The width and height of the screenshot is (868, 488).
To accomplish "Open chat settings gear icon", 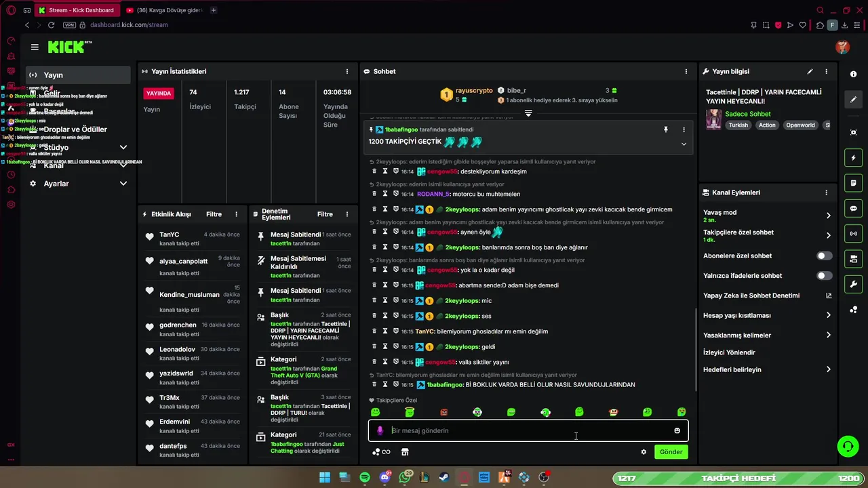I will (644, 452).
